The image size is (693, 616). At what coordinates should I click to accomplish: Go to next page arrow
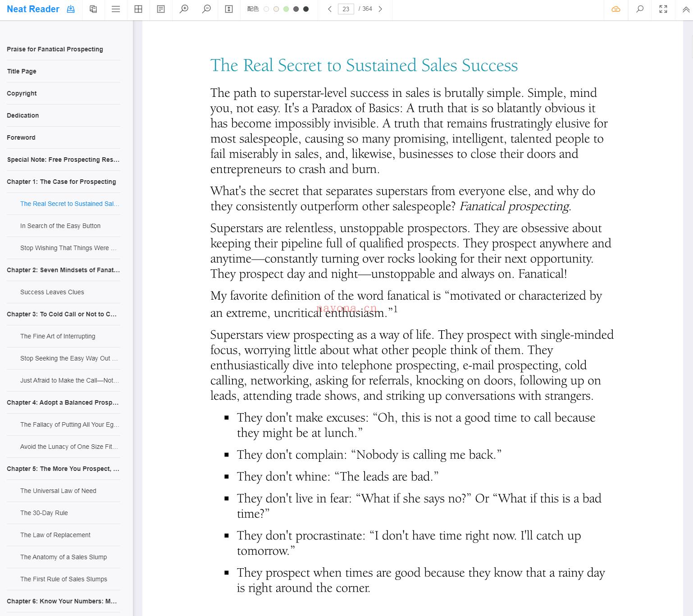(380, 9)
